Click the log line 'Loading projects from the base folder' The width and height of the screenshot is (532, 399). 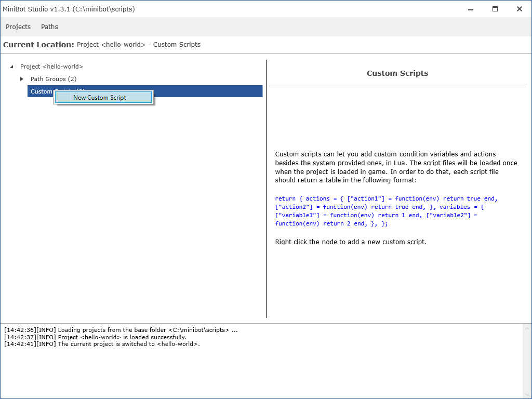click(121, 330)
